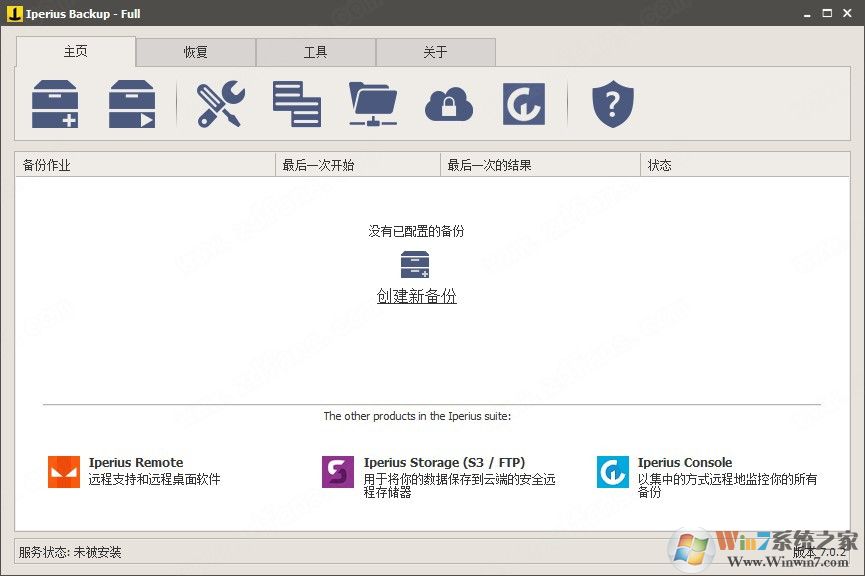Screen dimensions: 865x576
Task: Click the drive icon above 创建新备份
Action: pyautogui.click(x=416, y=266)
